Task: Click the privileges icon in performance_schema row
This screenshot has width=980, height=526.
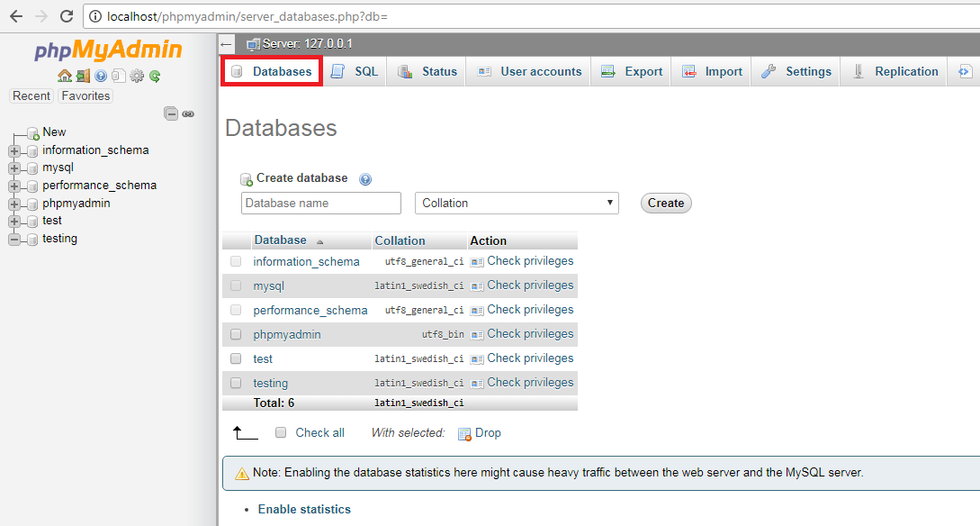Action: point(477,311)
